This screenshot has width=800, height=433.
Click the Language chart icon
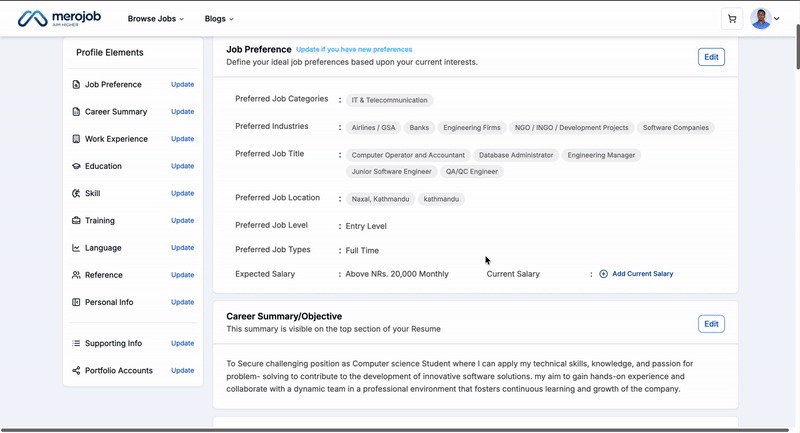point(76,248)
